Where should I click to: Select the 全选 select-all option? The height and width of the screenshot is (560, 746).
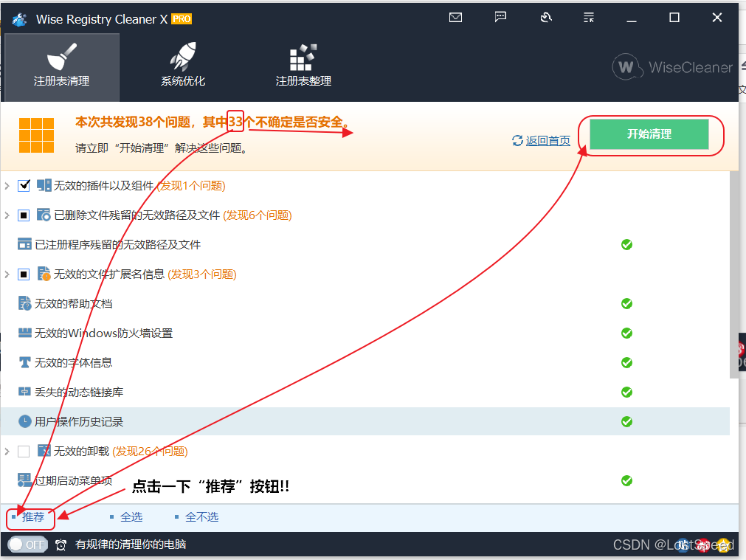click(x=131, y=516)
